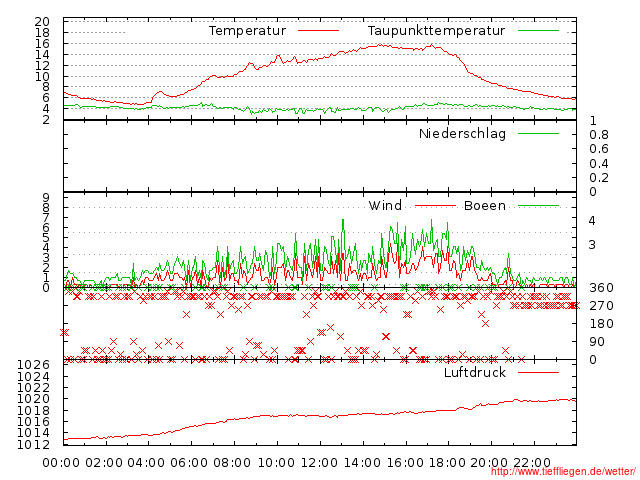640x480 pixels.
Task: Click the 02:00 time axis label
Action: 104,463
